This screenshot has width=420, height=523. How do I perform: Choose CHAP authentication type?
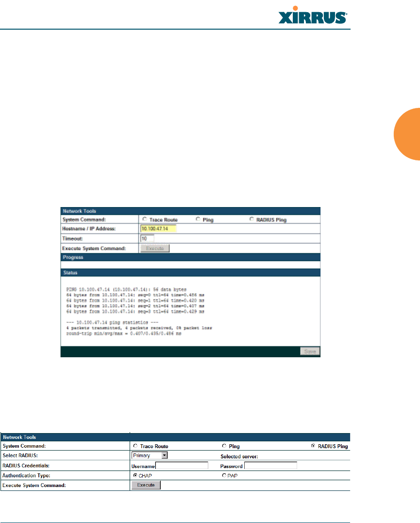coord(135,475)
